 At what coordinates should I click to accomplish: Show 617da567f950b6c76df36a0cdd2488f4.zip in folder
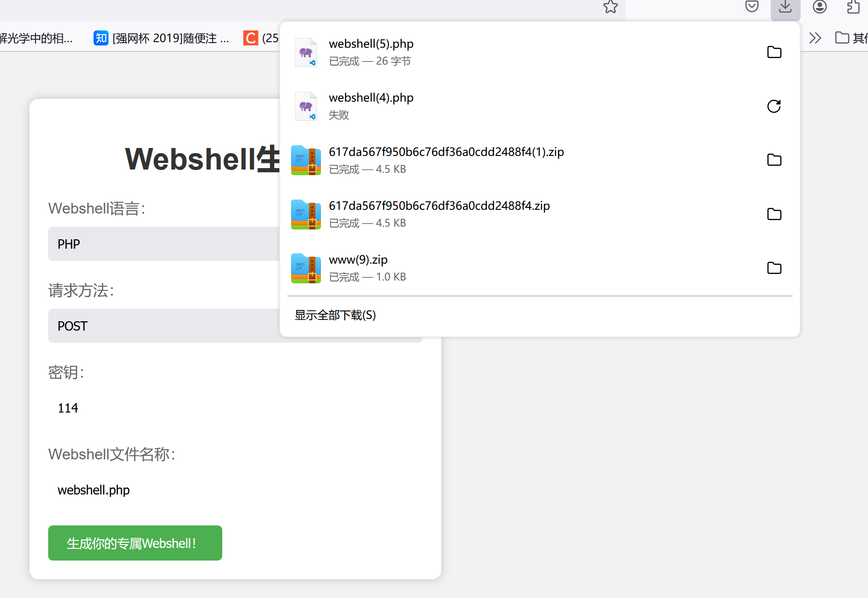[x=774, y=214]
